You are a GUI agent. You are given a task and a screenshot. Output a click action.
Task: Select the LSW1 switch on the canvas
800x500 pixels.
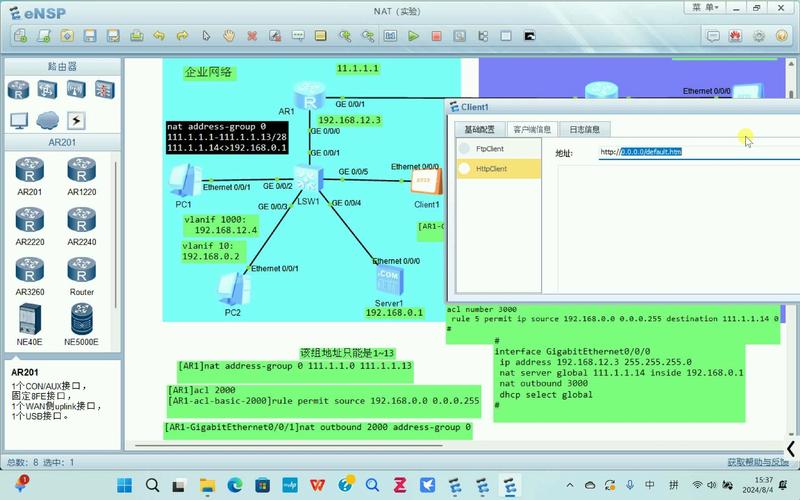tap(307, 181)
